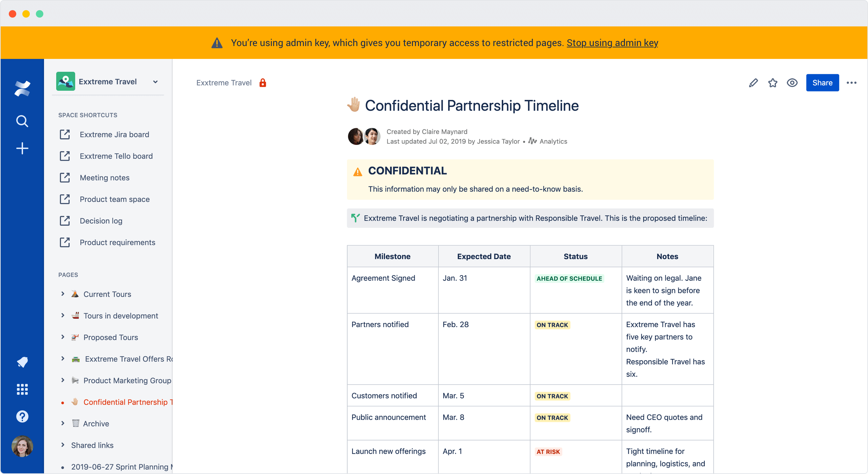Image resolution: width=868 pixels, height=474 pixels.
Task: Open help via the question mark icon
Action: 22,416
